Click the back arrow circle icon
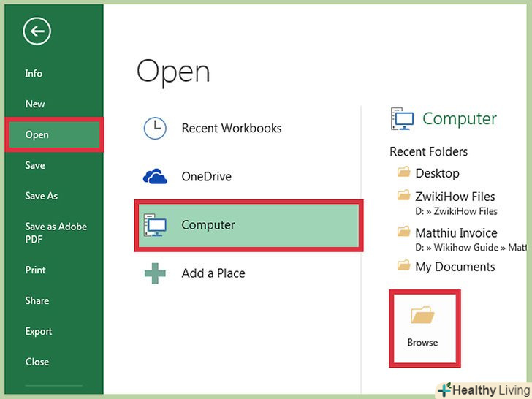 37,31
